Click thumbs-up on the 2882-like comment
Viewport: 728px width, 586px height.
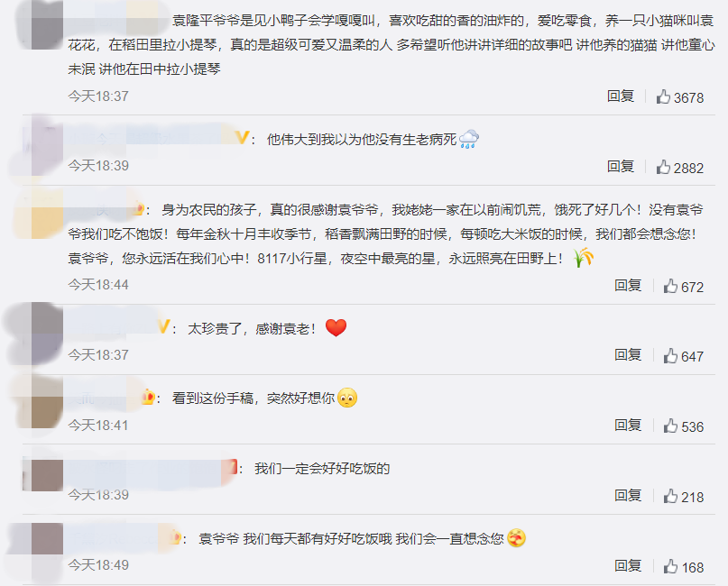[663, 167]
